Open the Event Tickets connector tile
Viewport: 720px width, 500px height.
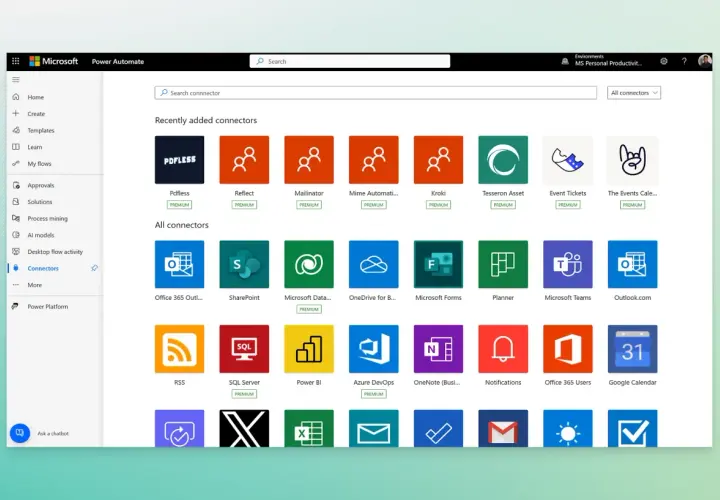568,160
